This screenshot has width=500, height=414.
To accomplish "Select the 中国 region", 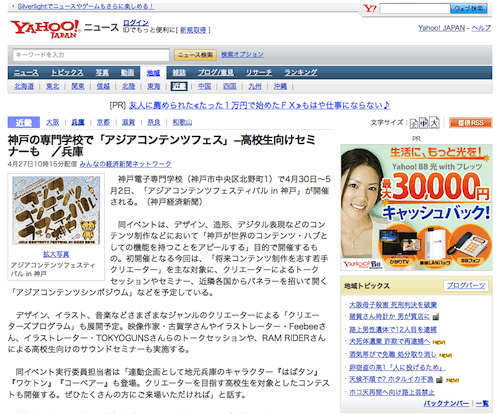I will coord(204,86).
